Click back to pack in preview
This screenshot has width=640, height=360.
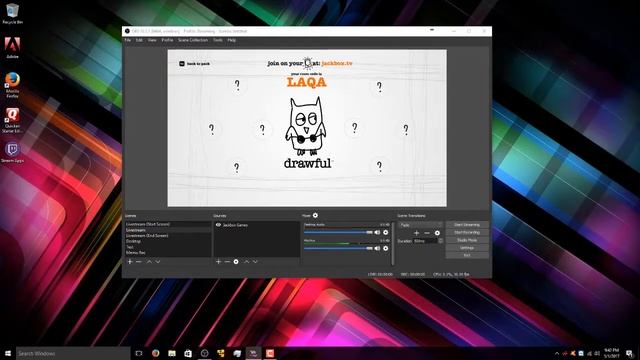(195, 64)
